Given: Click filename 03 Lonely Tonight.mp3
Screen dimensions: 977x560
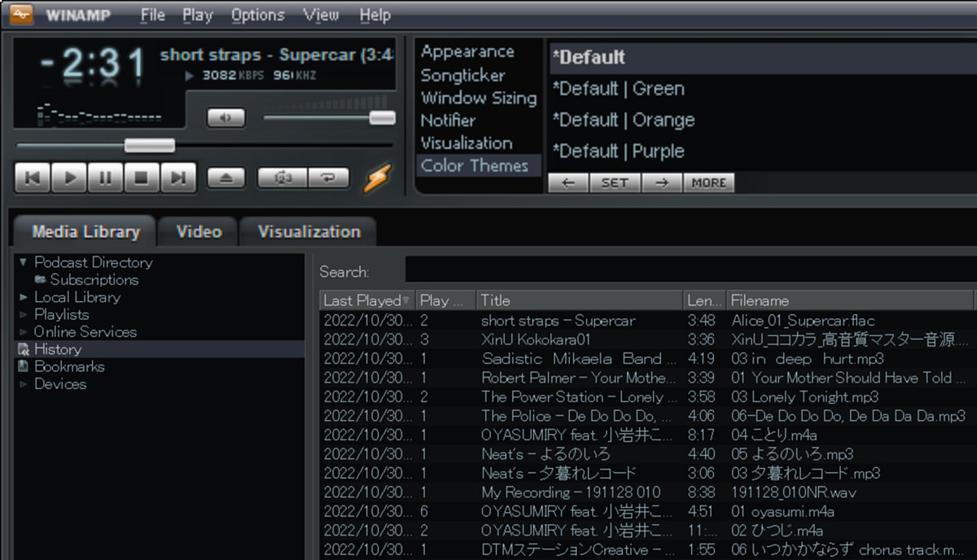Looking at the screenshot, I should click(805, 396).
